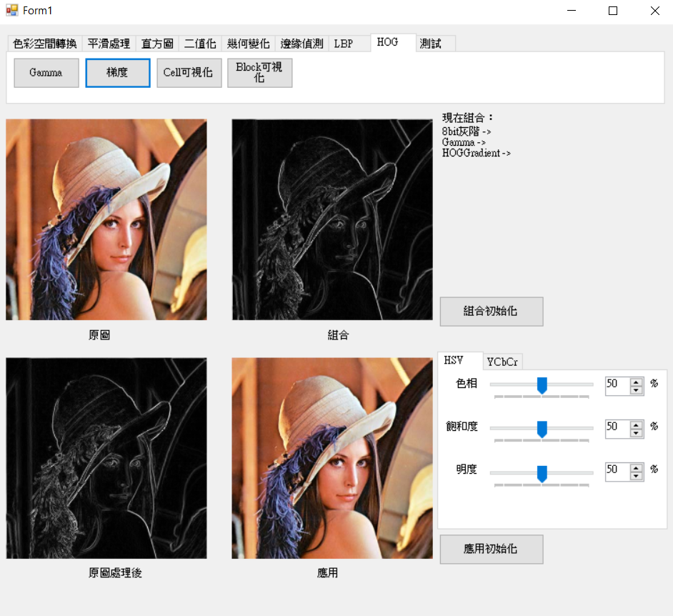Image resolution: width=673 pixels, height=616 pixels.
Task: Click the Gamma button
Action: 46,73
